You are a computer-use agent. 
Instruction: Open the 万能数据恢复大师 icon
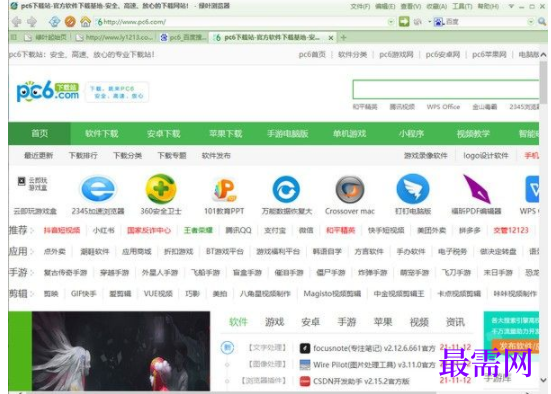click(286, 190)
